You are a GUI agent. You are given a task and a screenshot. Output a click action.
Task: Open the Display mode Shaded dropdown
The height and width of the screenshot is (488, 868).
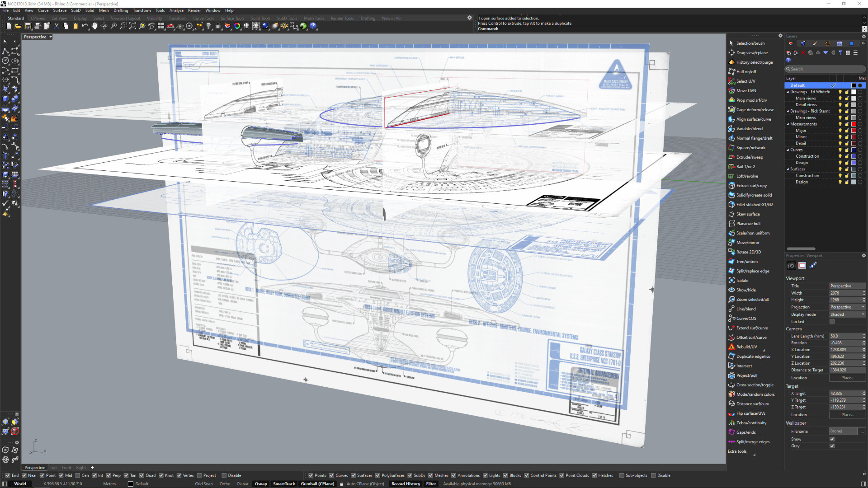[847, 314]
